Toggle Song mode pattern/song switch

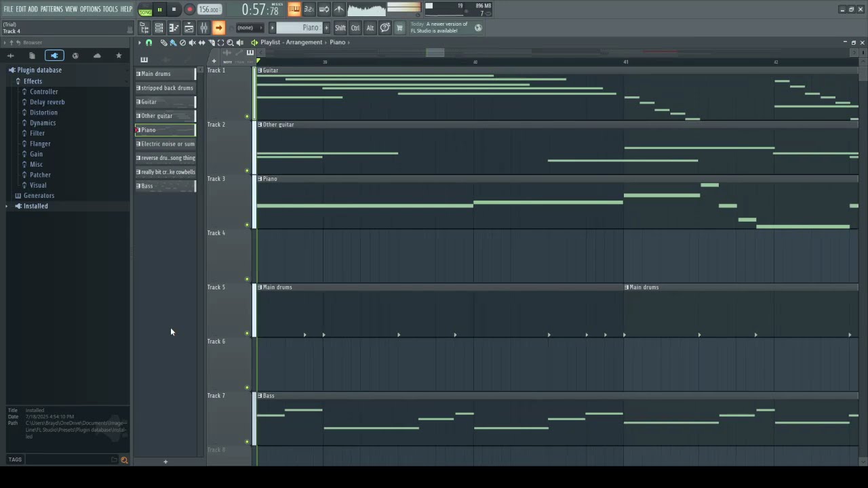145,9
